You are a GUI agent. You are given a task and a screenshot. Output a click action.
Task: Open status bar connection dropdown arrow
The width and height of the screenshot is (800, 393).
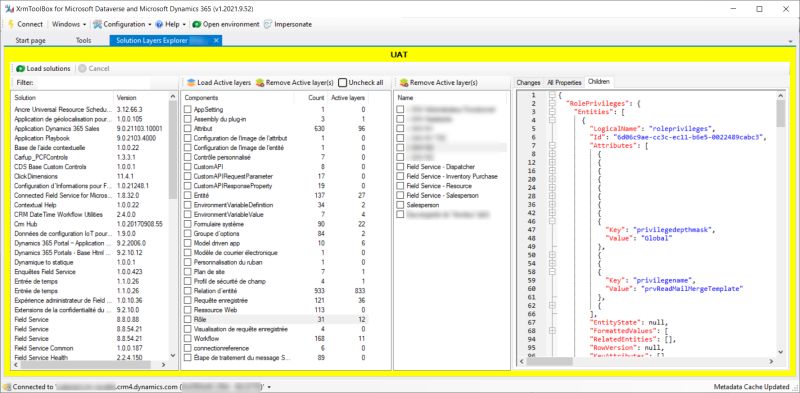coord(268,387)
